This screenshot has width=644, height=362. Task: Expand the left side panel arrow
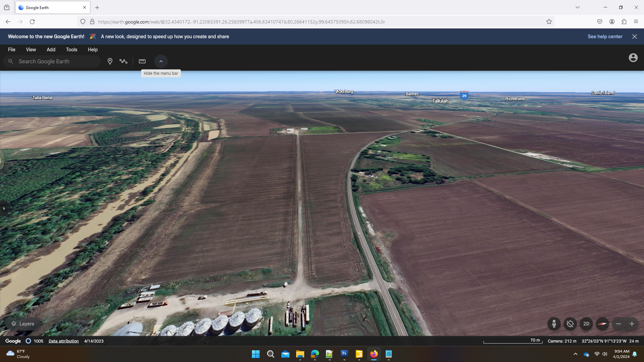pyautogui.click(x=4, y=208)
